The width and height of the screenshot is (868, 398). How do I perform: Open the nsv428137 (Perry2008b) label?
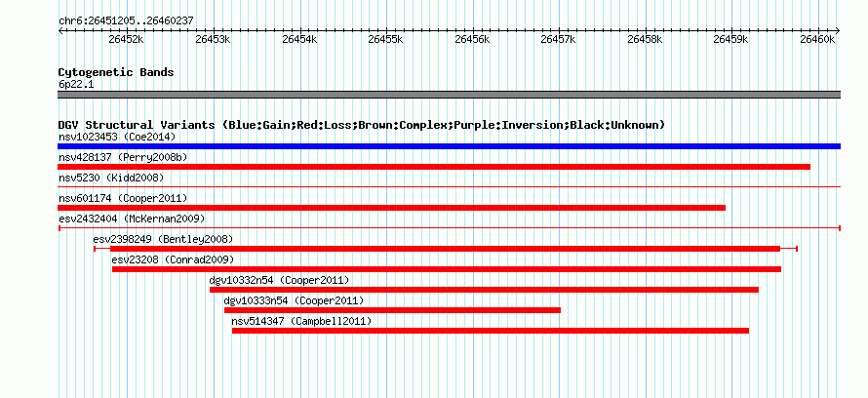coord(123,157)
